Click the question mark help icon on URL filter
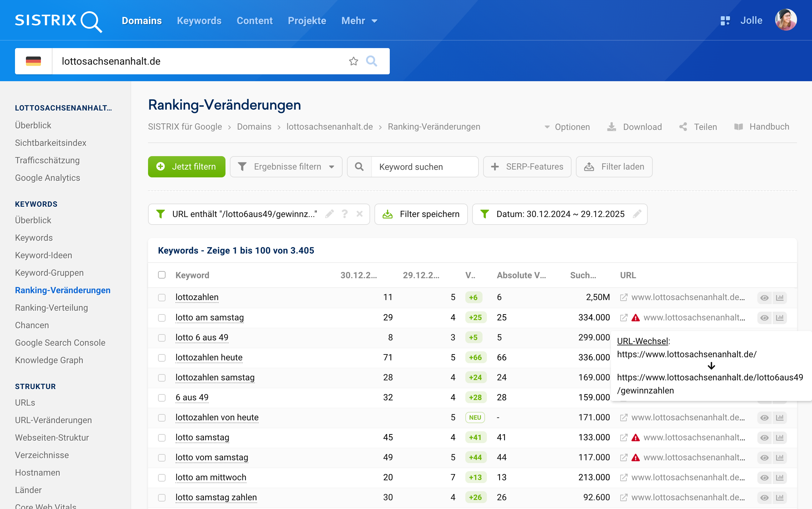The height and width of the screenshot is (509, 812). point(344,214)
